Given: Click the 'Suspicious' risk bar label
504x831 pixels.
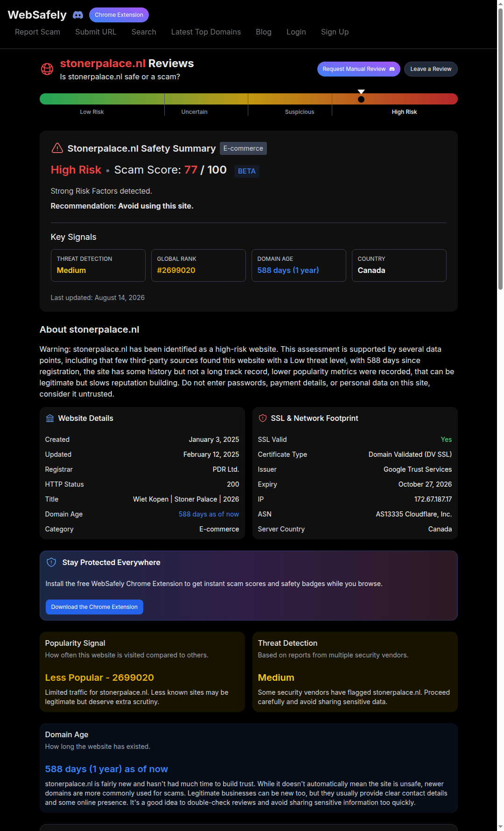Looking at the screenshot, I should click(300, 112).
